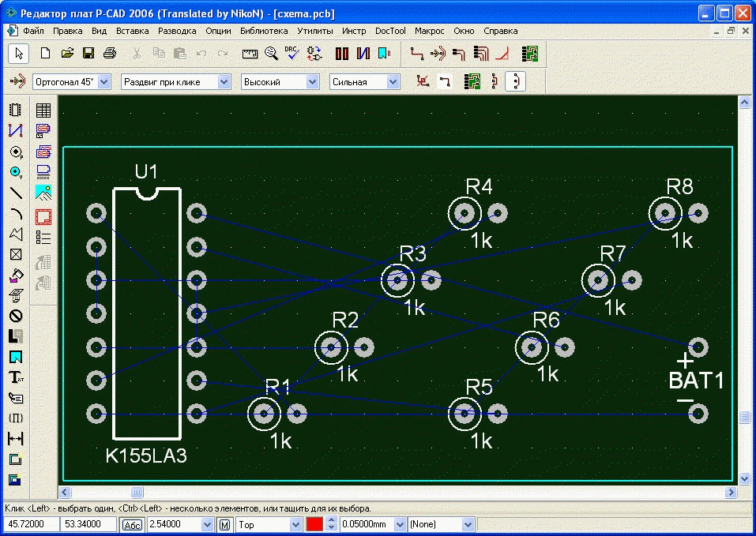Open the Разводка menu
The width and height of the screenshot is (756, 536).
click(177, 31)
